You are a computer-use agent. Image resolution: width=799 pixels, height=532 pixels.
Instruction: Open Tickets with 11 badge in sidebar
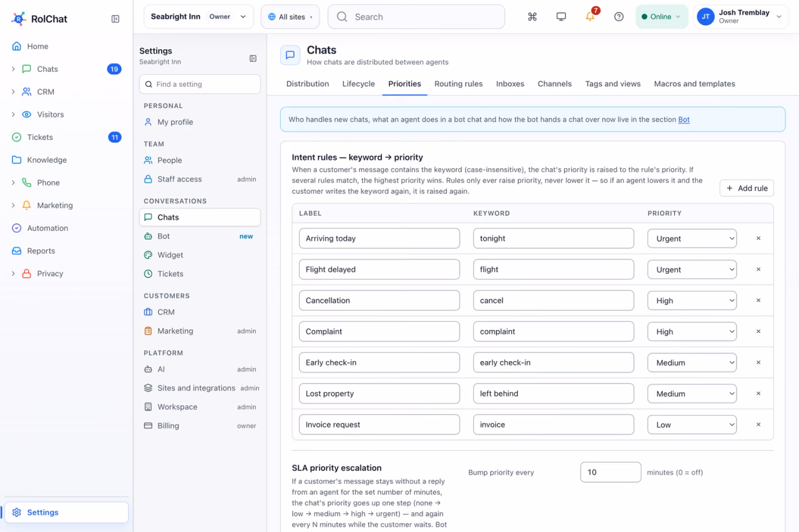pyautogui.click(x=66, y=137)
